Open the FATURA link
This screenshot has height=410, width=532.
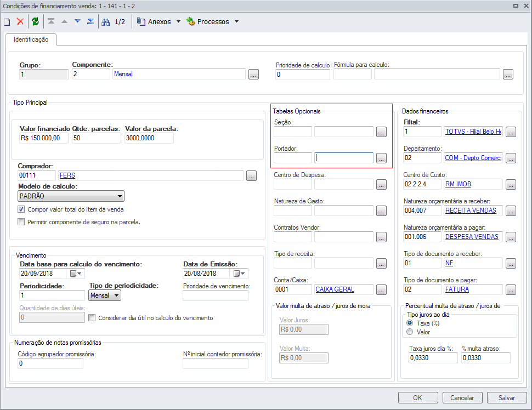[x=457, y=289]
